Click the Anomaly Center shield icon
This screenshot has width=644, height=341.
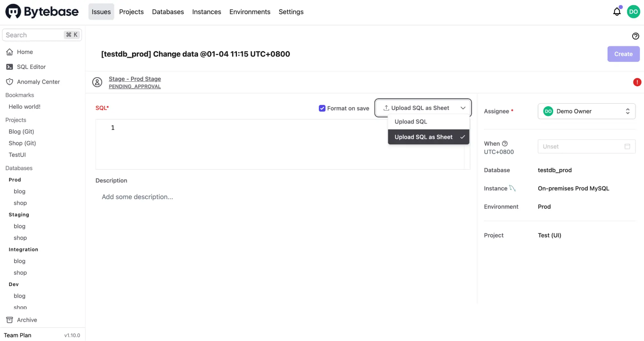coord(10,82)
